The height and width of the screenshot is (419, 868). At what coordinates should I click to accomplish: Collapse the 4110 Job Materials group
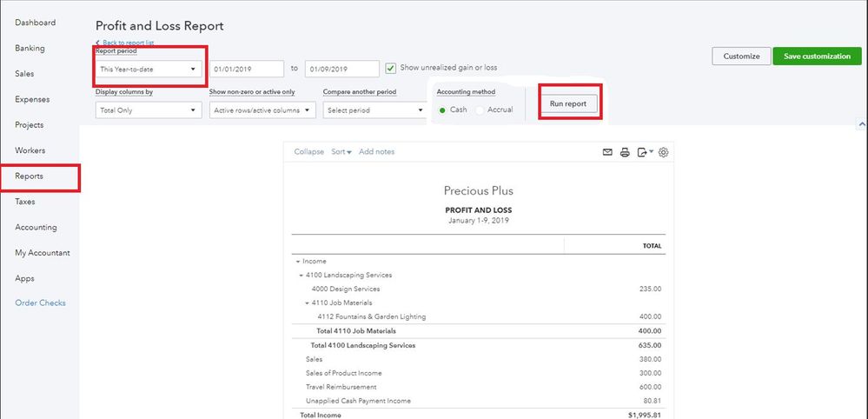308,303
